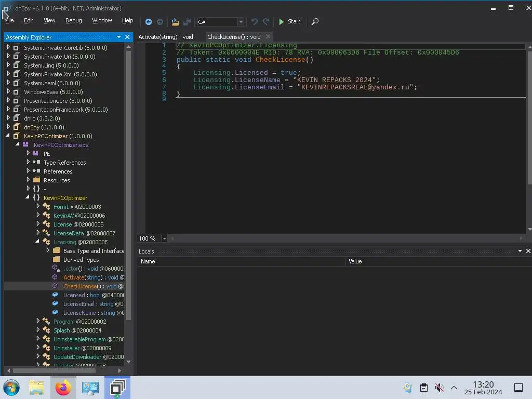Select the PresentationFramework assembly icon
Screen dimensions: 532x399
[17, 109]
